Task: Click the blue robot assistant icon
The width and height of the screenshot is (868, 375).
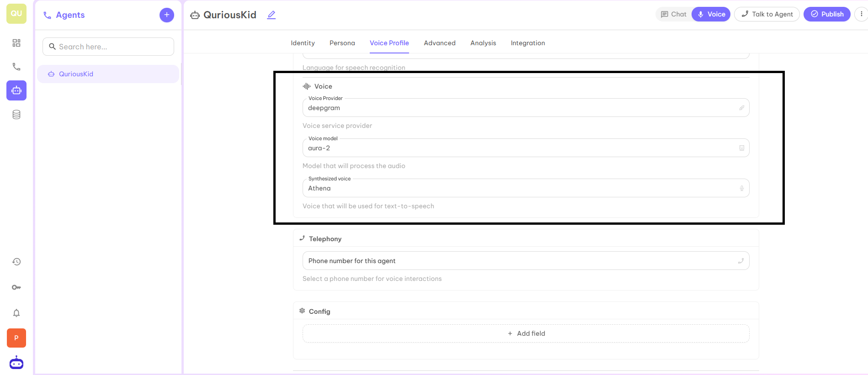Action: point(16,363)
